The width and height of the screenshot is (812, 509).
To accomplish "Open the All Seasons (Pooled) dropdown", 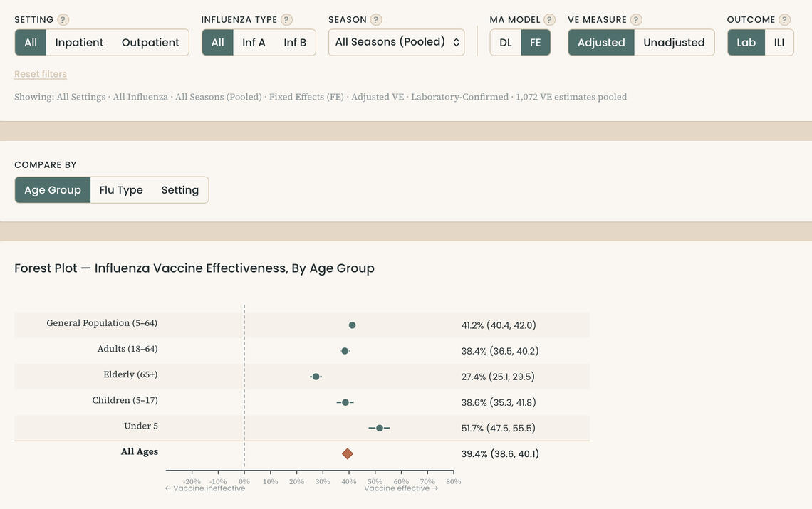I will click(397, 42).
